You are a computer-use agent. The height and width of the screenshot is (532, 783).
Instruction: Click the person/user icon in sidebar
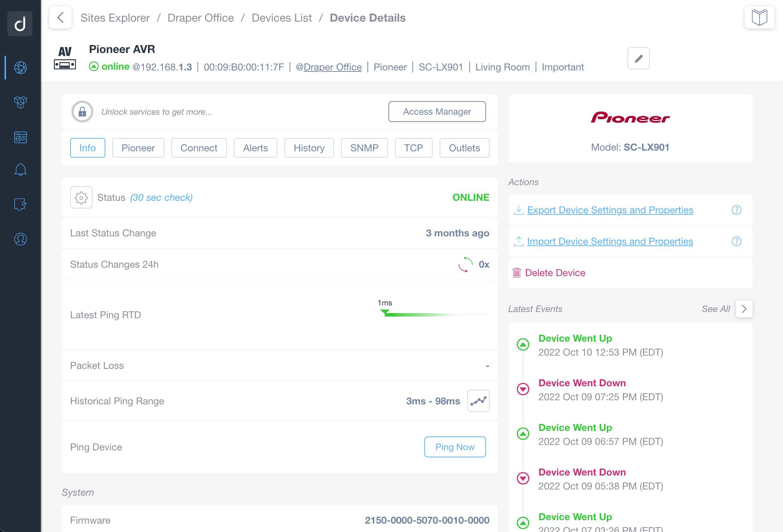pos(20,239)
